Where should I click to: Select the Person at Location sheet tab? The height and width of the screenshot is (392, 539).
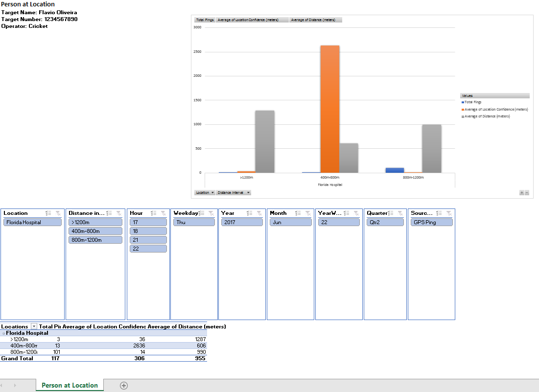pyautogui.click(x=70, y=386)
